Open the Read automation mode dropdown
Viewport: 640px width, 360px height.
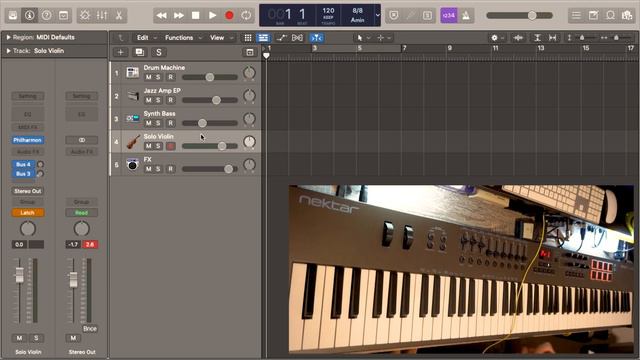coord(82,213)
